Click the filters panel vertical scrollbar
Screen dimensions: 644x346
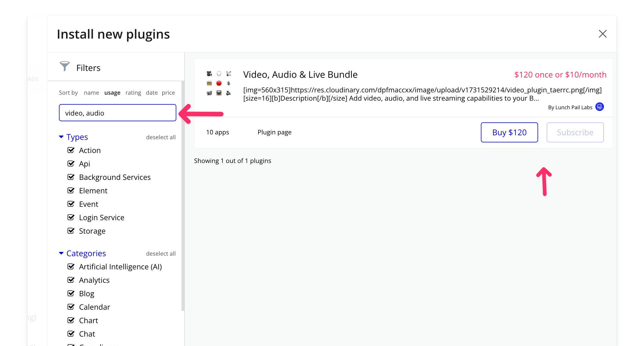tap(183, 196)
